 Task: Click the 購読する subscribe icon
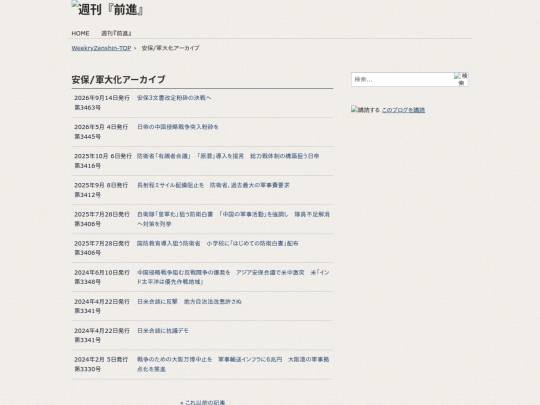tap(365, 110)
